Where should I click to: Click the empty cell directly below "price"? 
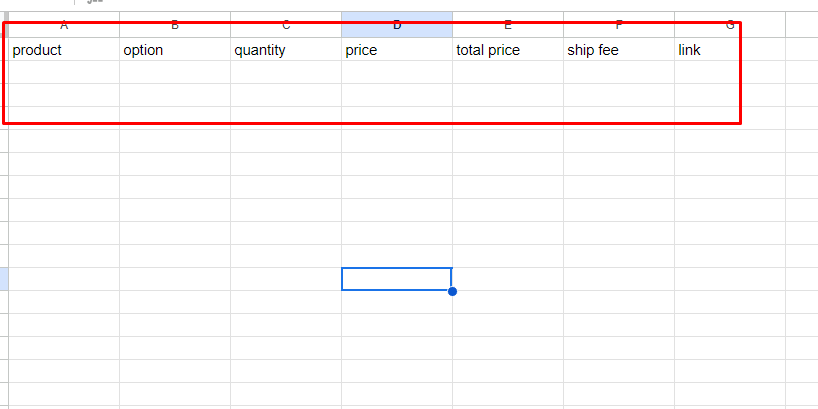(x=397, y=72)
